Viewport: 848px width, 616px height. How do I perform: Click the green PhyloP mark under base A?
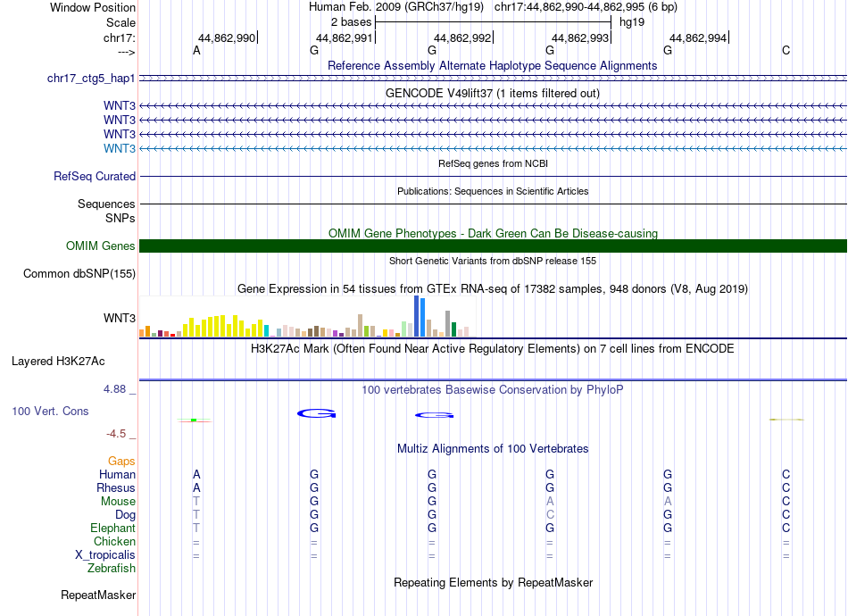(195, 420)
